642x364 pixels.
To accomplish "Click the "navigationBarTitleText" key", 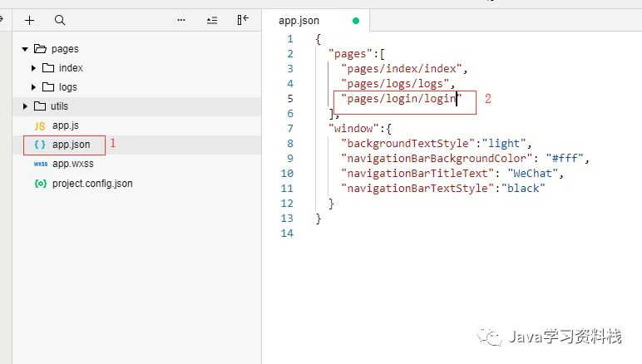I will [417, 174].
